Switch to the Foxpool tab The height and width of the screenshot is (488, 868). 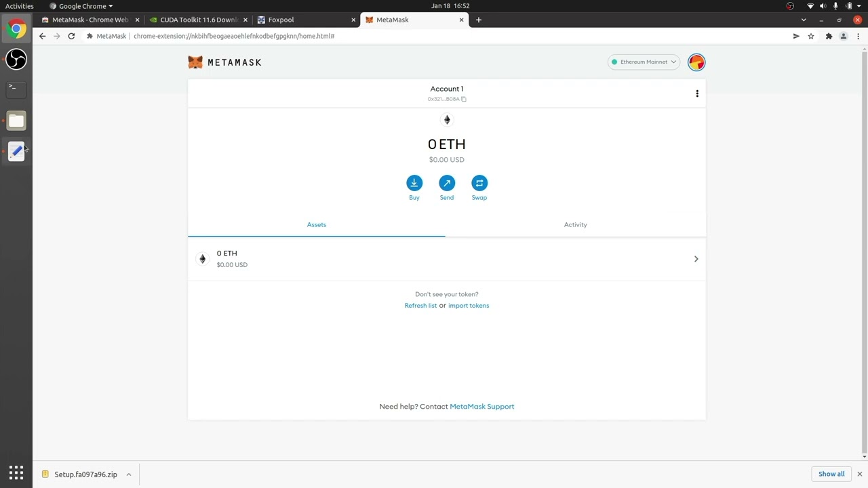click(305, 20)
